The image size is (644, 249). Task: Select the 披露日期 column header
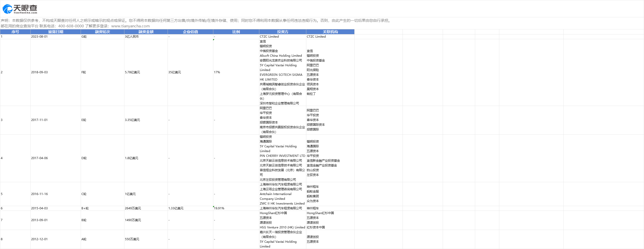pyautogui.click(x=56, y=32)
